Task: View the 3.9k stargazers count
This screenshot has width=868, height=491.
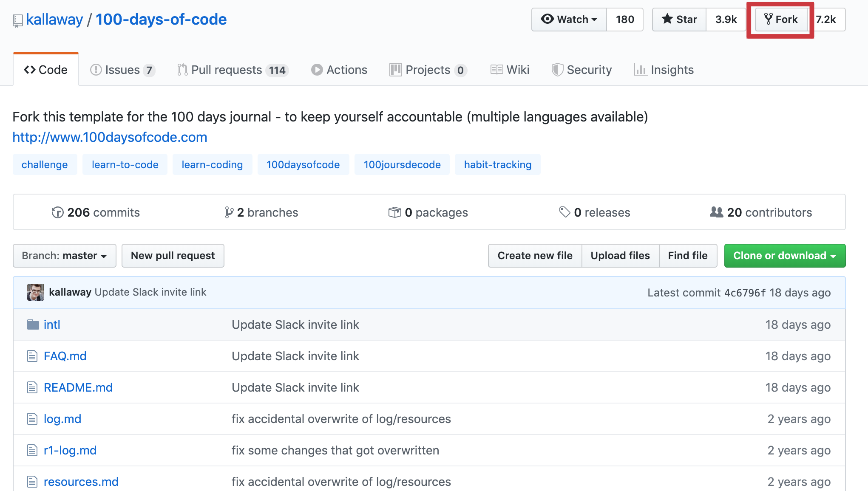Action: pyautogui.click(x=726, y=20)
